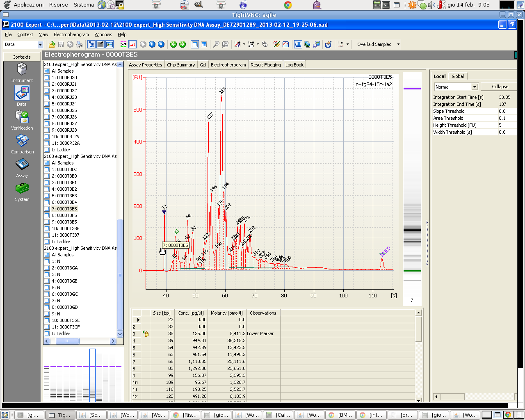Check box for sample 2: 0000T3GA
525x420 pixels.
tap(47, 268)
